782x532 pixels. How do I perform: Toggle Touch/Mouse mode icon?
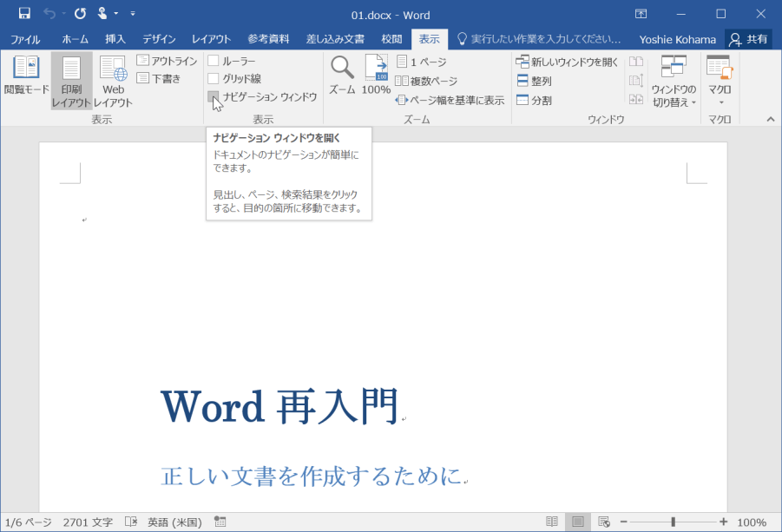(102, 14)
